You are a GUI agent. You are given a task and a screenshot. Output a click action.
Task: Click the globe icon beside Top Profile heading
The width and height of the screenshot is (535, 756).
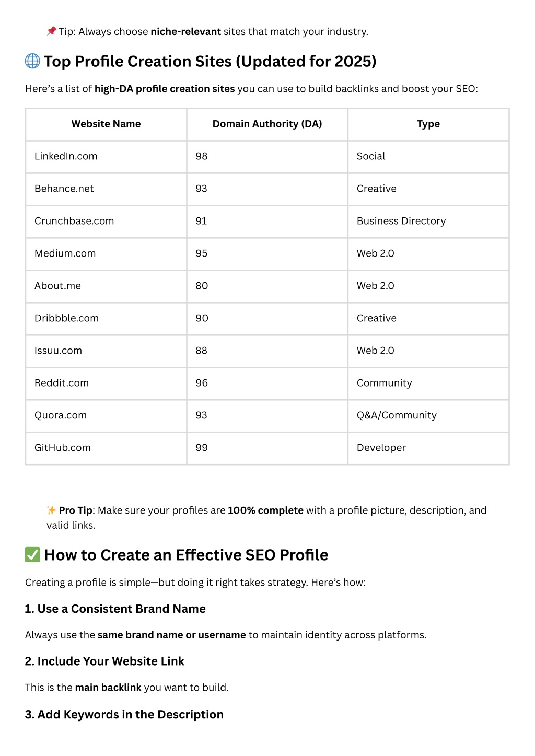pyautogui.click(x=32, y=61)
